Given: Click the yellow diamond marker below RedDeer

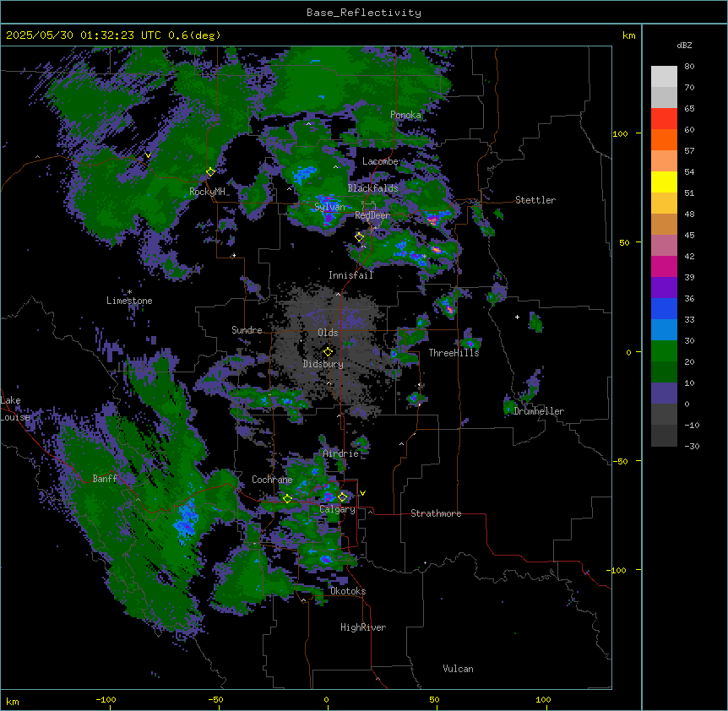Looking at the screenshot, I should 360,237.
